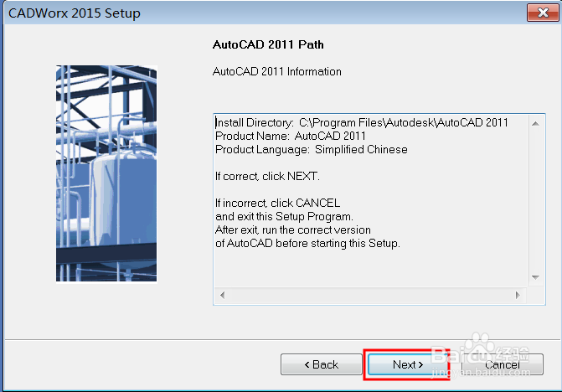
Task: Click the Product Language line
Action: (x=311, y=149)
